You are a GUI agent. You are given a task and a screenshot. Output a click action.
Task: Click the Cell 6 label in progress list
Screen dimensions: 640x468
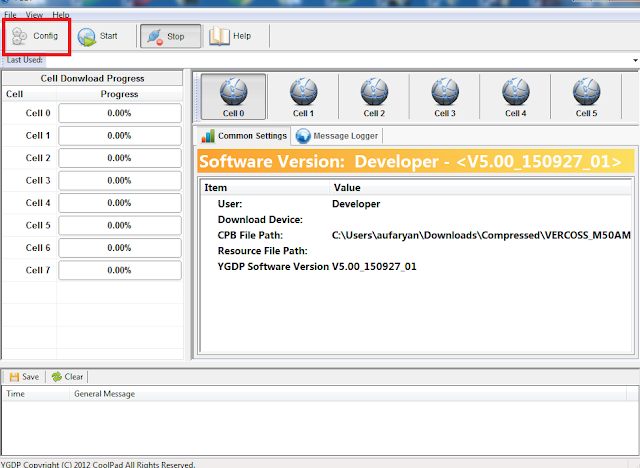38,248
